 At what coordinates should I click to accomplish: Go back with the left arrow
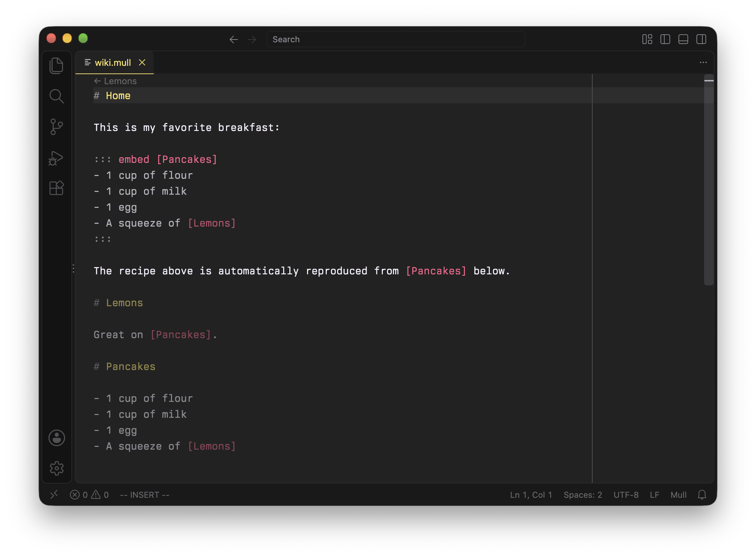point(234,39)
